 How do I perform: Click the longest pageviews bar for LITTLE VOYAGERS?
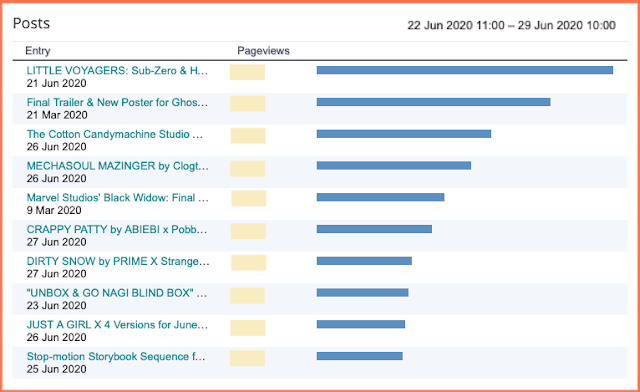point(465,70)
